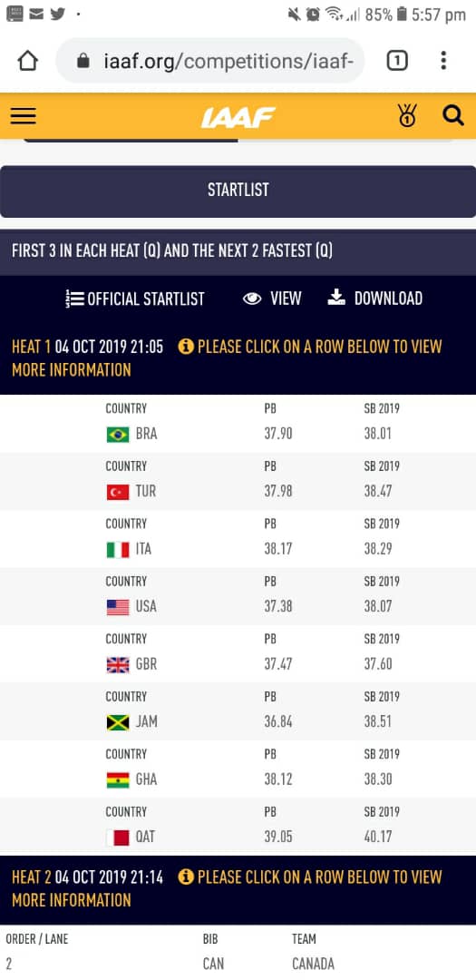The image size is (476, 980).
Task: Select the Canada team row in Heat 2
Action: (238, 953)
